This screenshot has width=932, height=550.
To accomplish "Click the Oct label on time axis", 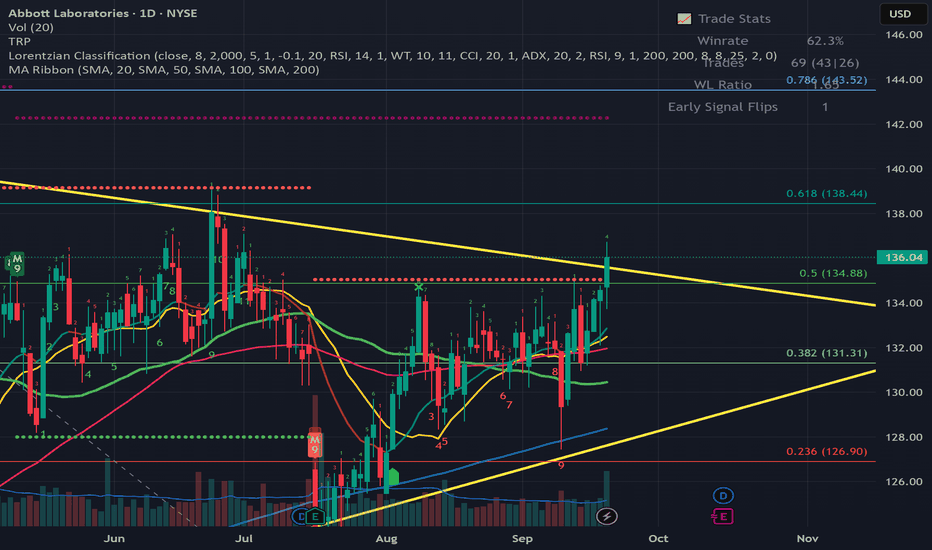I will coord(658,538).
